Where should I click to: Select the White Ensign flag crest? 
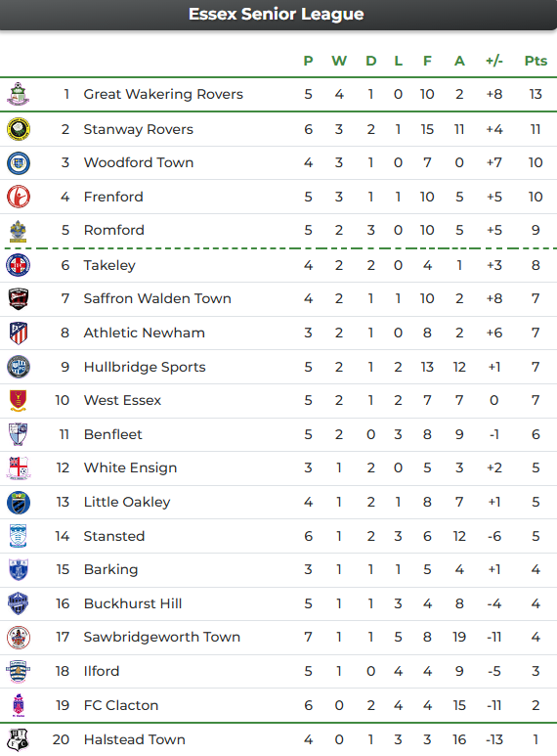point(19,467)
